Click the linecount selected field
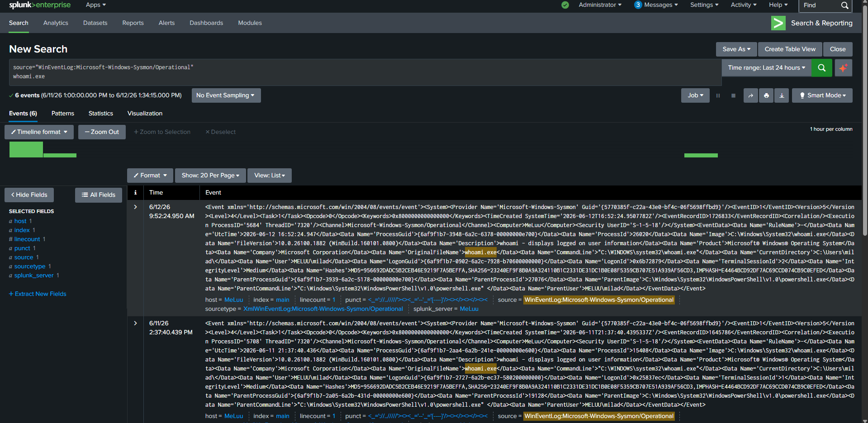Screen dimensions: 868x423 (27, 239)
